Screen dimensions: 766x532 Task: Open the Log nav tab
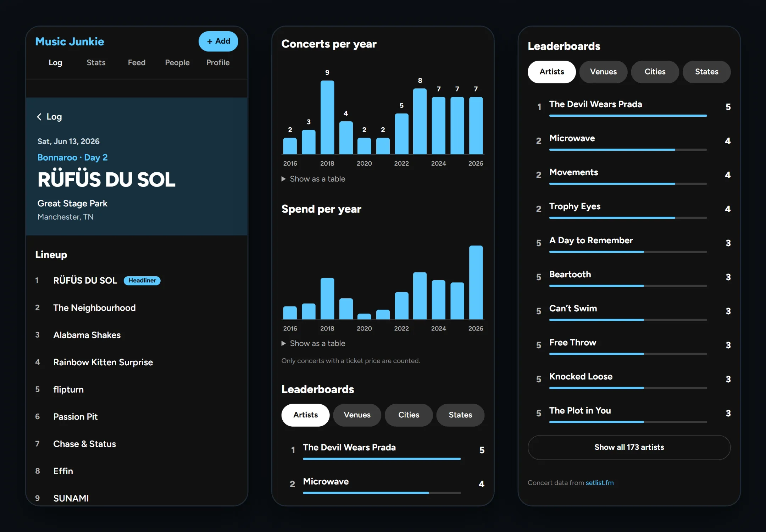55,62
